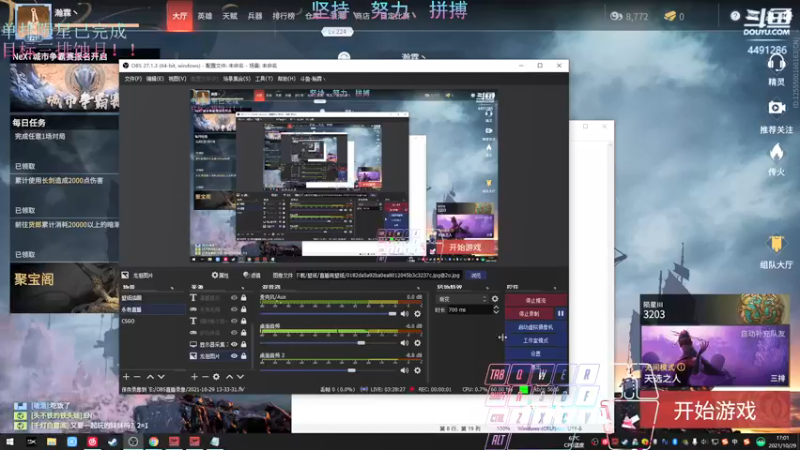800x450 pixels.
Task: Adjust 桌面音频 2 volume slider
Action: 352,370
